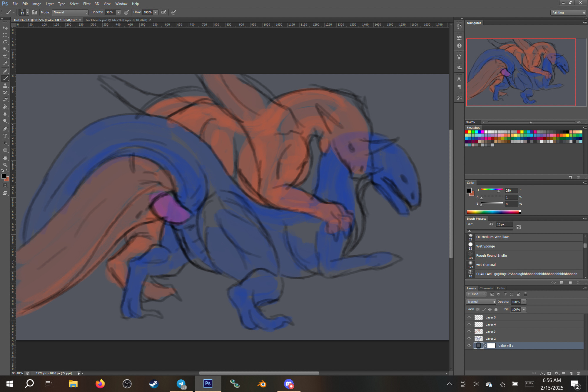Select the Lasso tool
Screen dimensions: 588x392
(5, 42)
